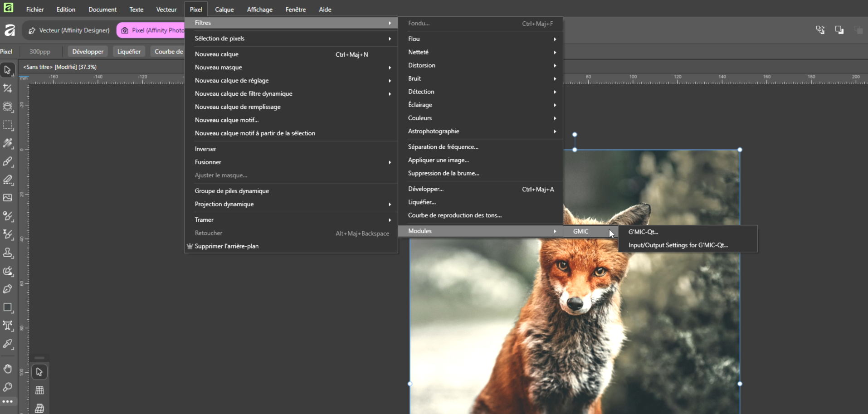Select Supprimer l'arrière-plan menu entry
The height and width of the screenshot is (414, 868).
pos(226,246)
